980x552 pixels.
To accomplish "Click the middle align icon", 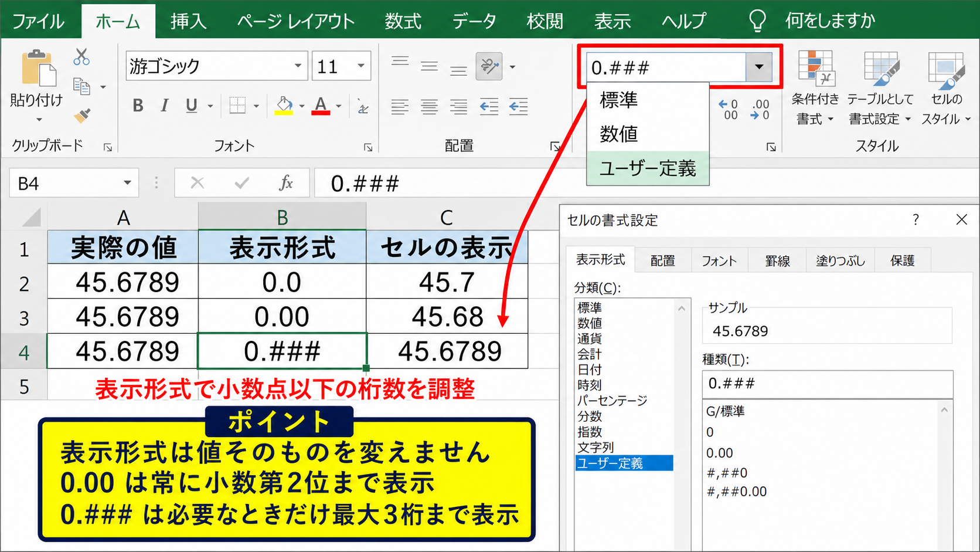I will point(430,66).
